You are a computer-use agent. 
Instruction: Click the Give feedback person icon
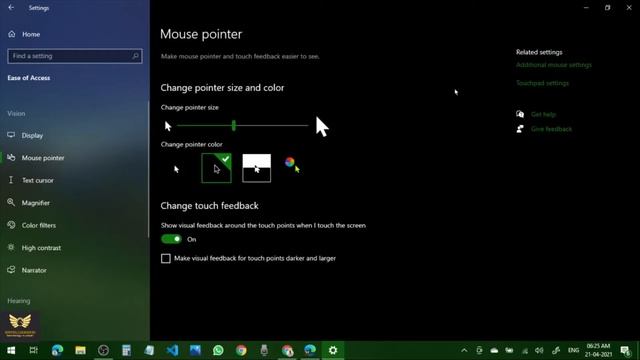tap(520, 129)
